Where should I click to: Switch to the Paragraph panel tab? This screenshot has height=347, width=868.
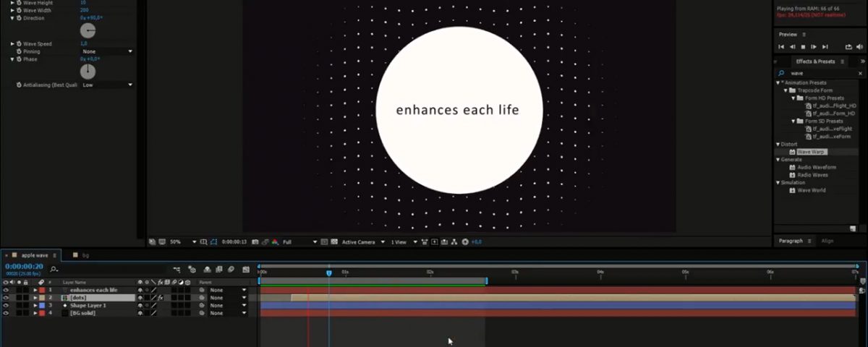coord(791,241)
